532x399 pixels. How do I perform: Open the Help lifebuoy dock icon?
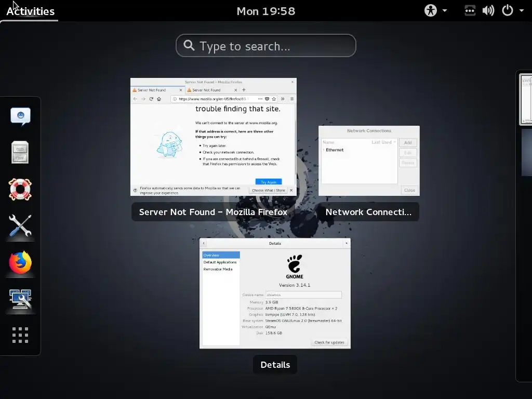click(x=20, y=189)
